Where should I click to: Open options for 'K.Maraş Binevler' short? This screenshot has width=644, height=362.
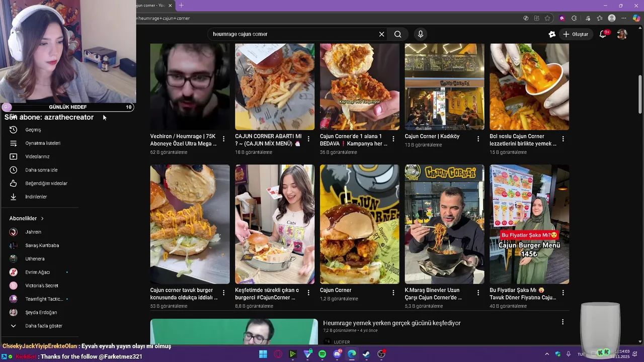pyautogui.click(x=478, y=293)
